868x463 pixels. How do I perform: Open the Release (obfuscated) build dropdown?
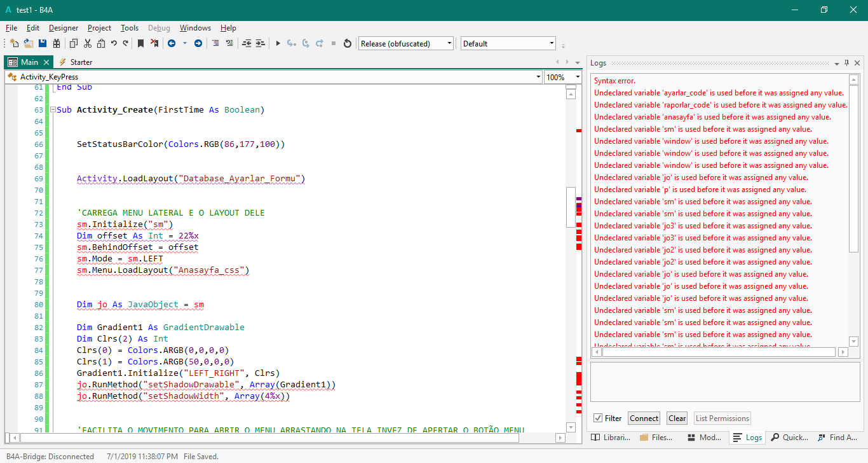[449, 43]
